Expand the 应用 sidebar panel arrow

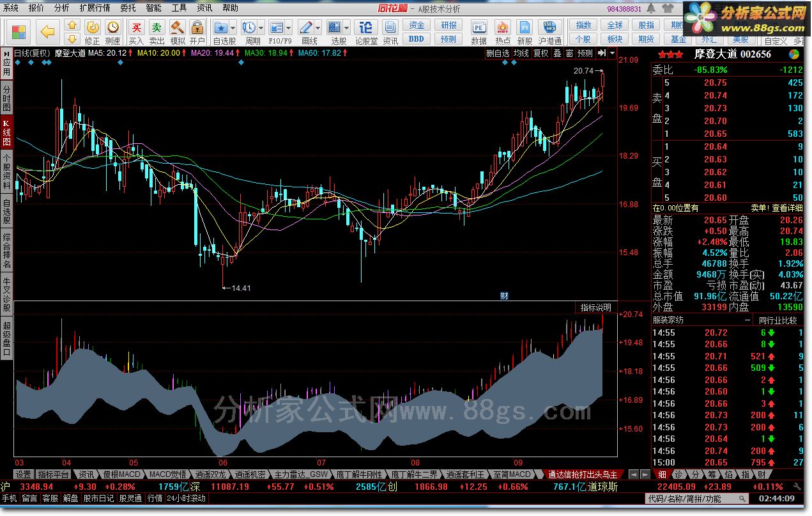pos(6,54)
